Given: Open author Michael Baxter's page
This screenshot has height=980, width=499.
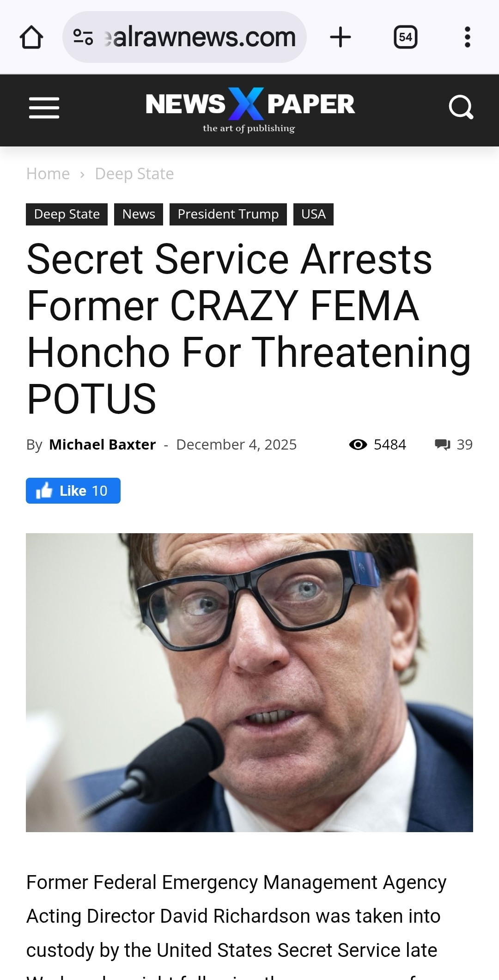Looking at the screenshot, I should [103, 444].
